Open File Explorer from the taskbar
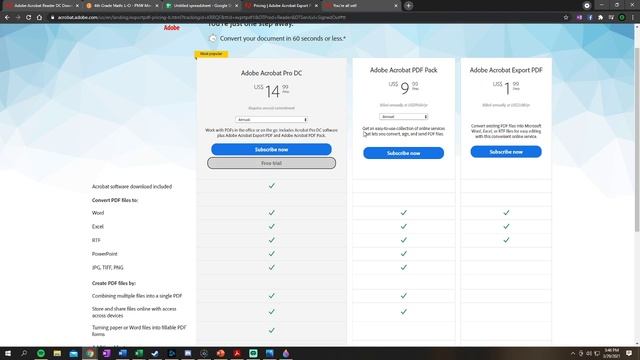Viewport: 640px width, 360px height. pyautogui.click(x=57, y=353)
